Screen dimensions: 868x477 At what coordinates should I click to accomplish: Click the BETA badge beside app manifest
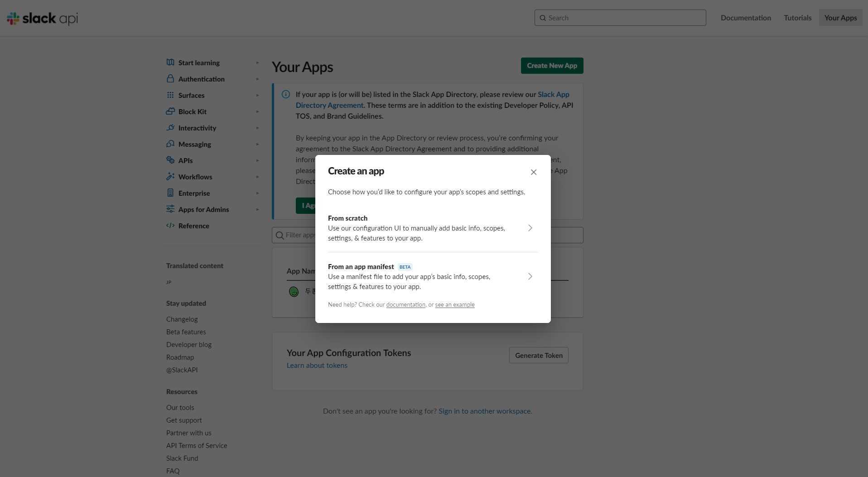pyautogui.click(x=405, y=267)
